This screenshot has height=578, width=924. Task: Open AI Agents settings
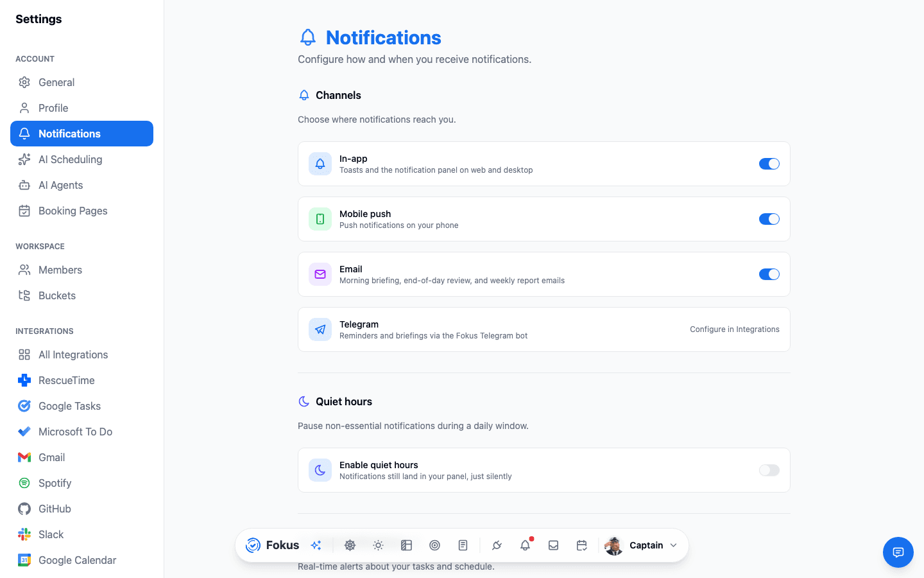tap(81, 185)
